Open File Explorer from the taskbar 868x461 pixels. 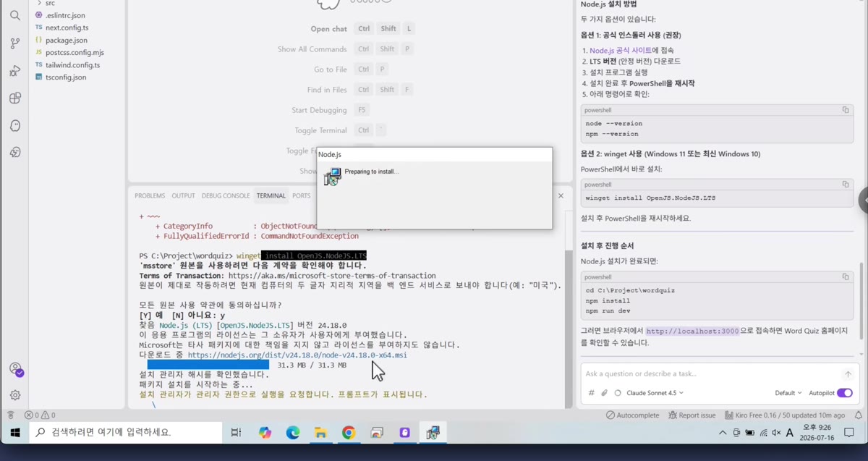tap(320, 433)
